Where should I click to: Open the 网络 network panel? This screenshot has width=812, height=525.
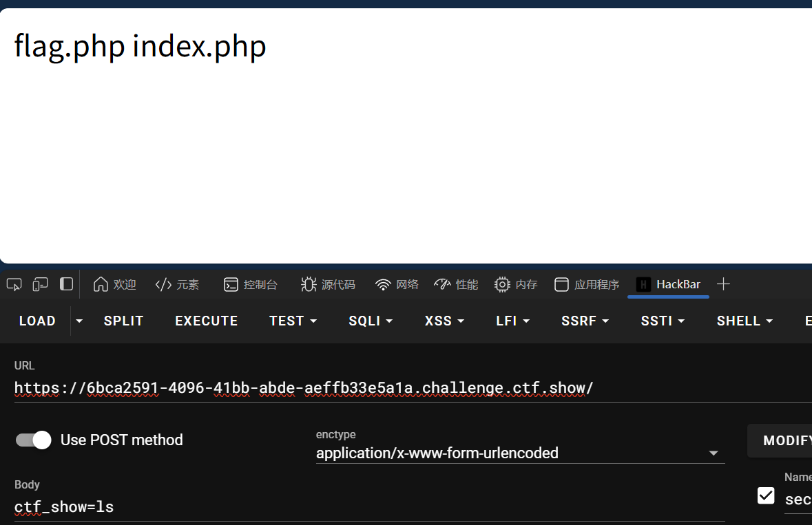(397, 284)
